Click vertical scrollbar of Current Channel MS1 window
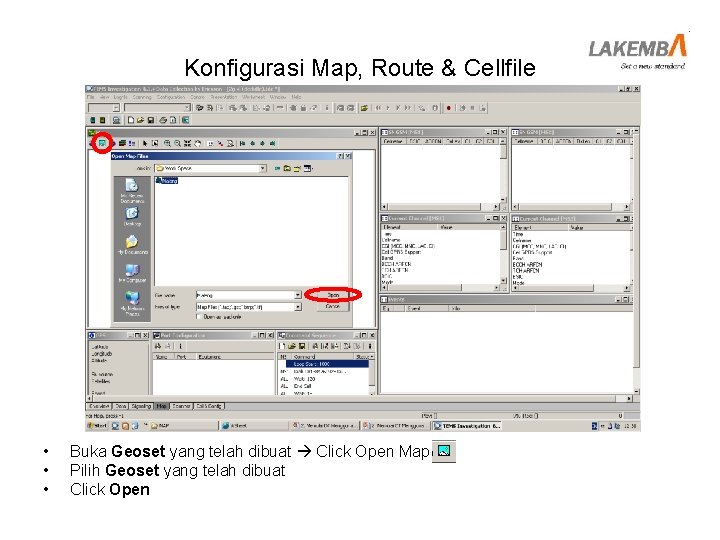Screen dimensions: 720x540 coord(503,254)
